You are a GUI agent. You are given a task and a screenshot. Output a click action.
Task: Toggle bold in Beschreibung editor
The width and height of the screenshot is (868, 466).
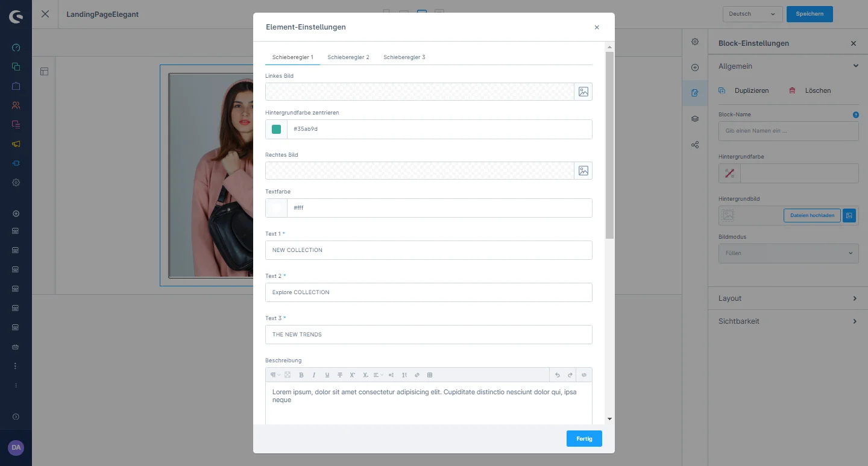[x=301, y=375]
